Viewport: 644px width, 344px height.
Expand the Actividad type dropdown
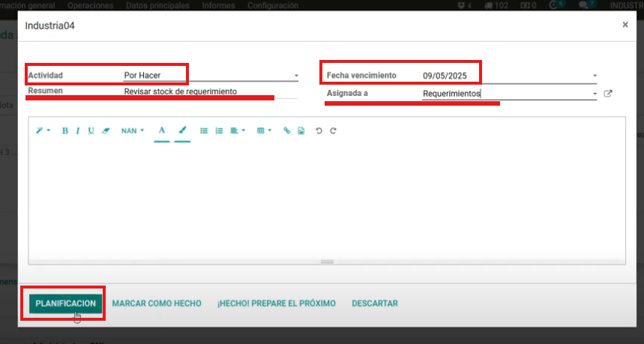pos(296,76)
